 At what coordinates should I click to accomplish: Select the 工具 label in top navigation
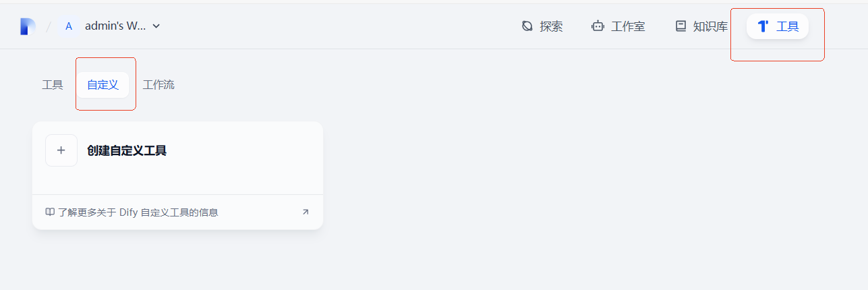pos(787,26)
